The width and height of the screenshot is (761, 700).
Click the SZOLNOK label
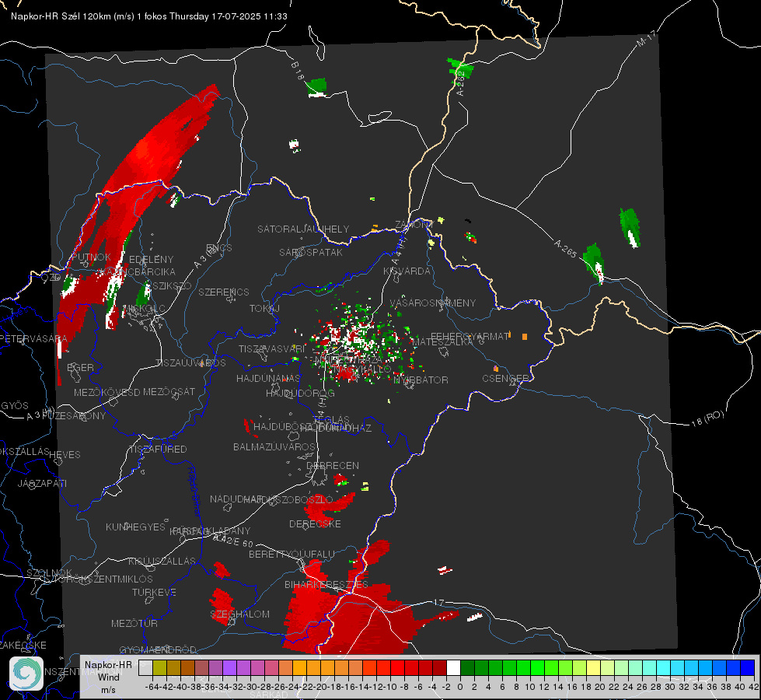point(50,573)
